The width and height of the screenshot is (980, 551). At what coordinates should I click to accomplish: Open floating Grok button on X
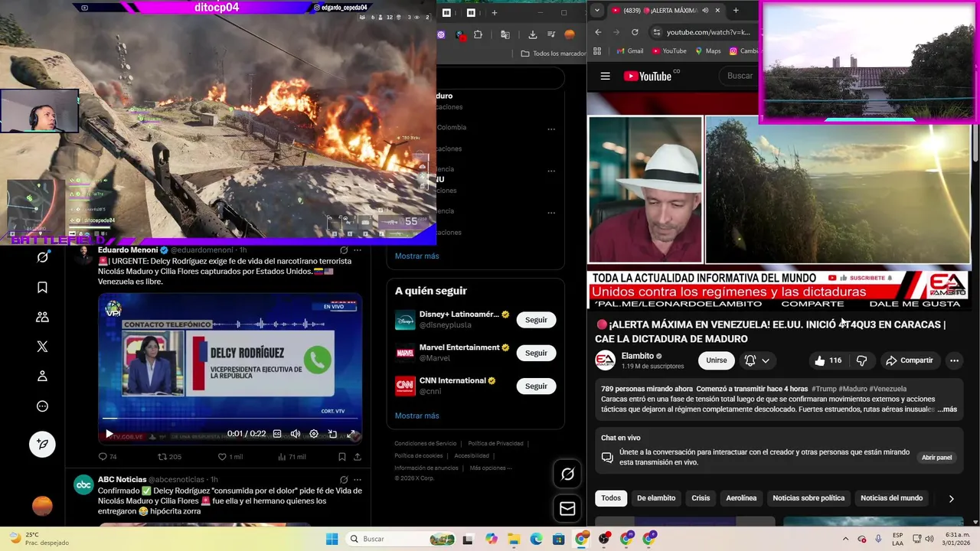567,474
